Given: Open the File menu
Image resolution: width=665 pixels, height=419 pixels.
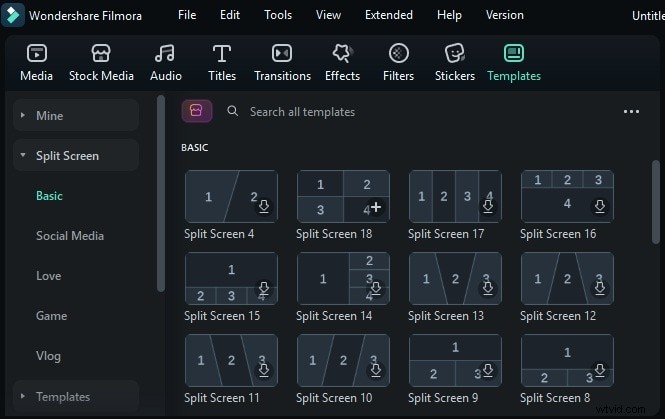Looking at the screenshot, I should (187, 15).
